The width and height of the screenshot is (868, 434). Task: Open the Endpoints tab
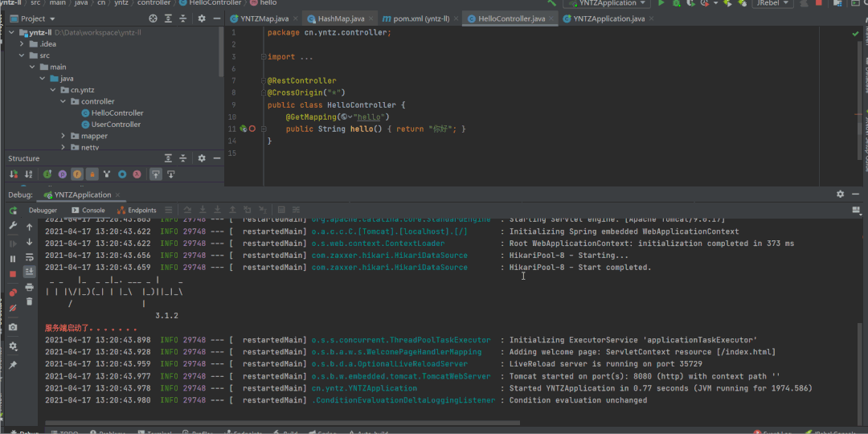pyautogui.click(x=137, y=211)
